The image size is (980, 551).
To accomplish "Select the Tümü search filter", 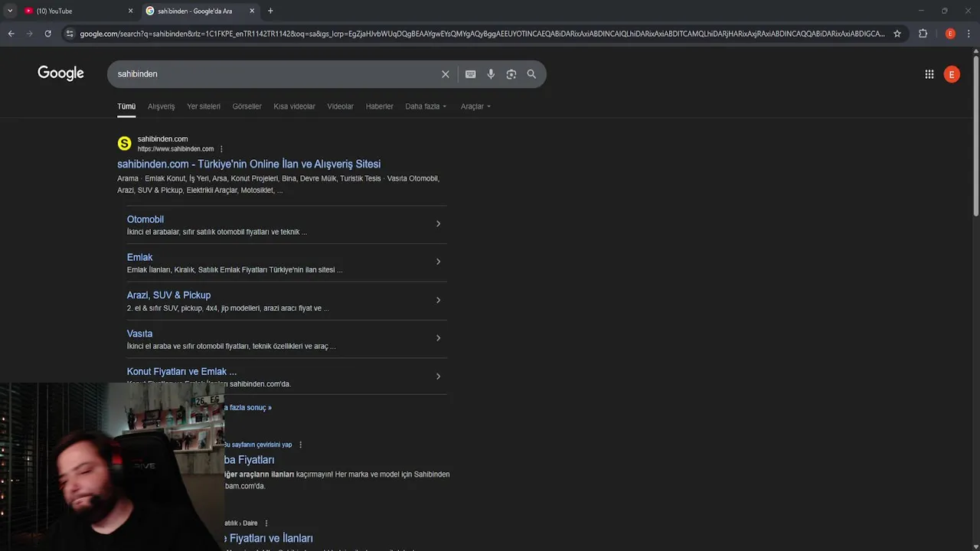I will tap(126, 106).
